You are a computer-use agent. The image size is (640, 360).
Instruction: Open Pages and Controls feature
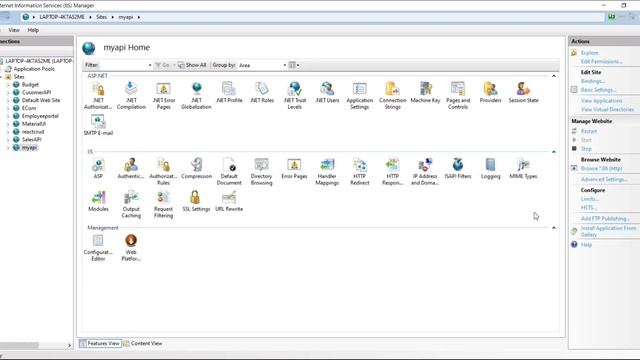coord(458,95)
